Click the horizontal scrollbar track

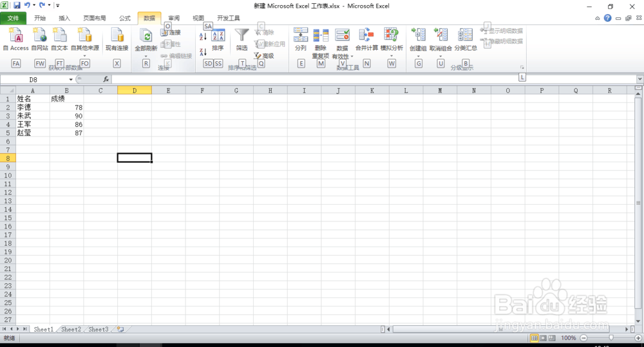(507, 329)
